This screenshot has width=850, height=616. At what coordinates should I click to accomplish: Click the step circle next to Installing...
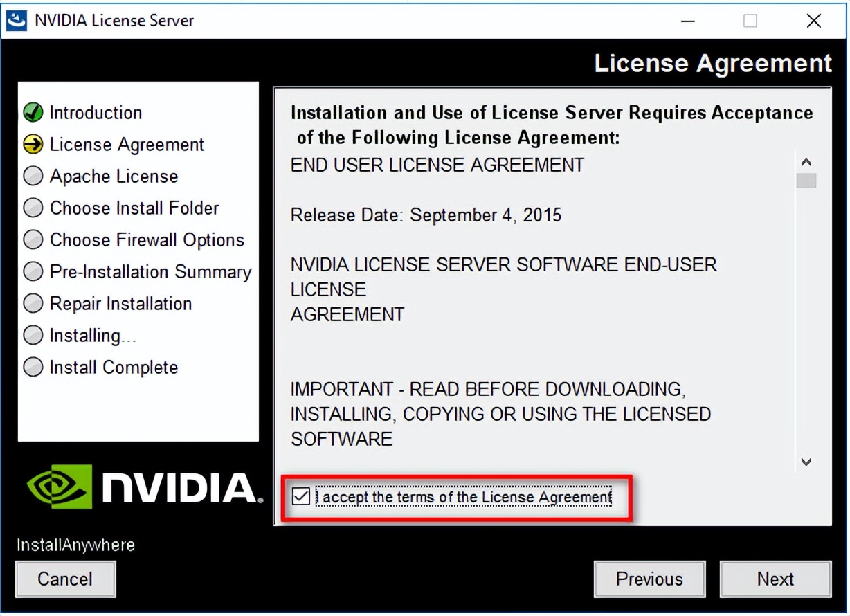pyautogui.click(x=33, y=335)
